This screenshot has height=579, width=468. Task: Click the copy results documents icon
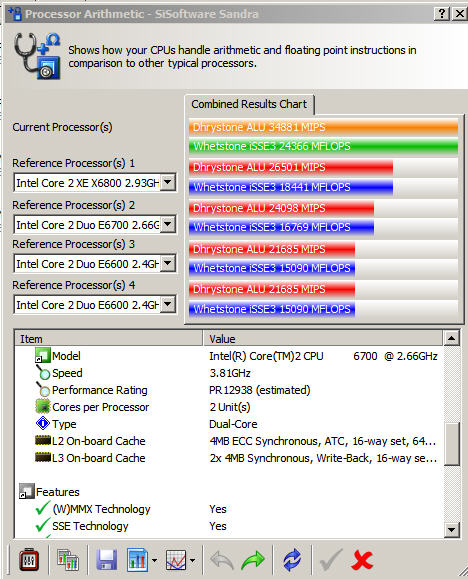pos(68,560)
